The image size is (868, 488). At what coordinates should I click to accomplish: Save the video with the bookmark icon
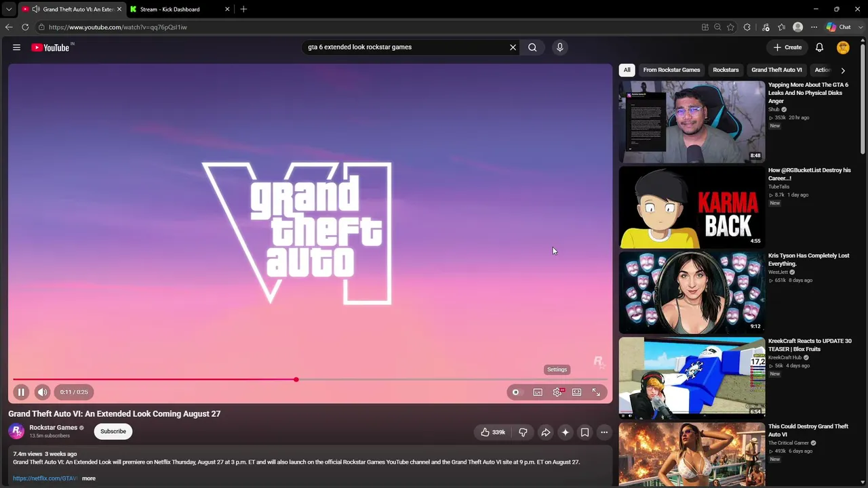coord(585,432)
